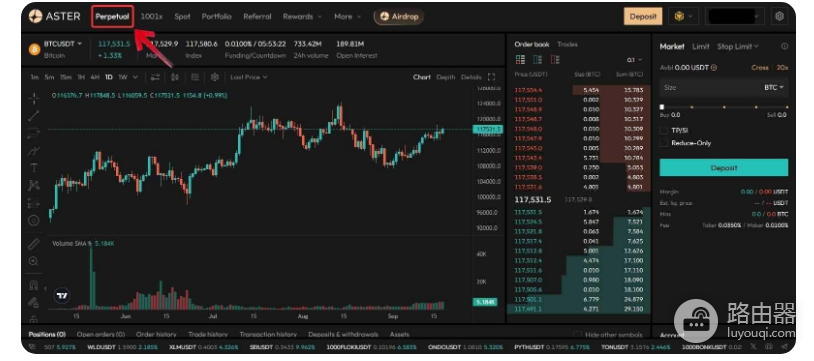Screen dimensions: 814x361
Task: Show only sell orders in order book
Action: pos(555,60)
